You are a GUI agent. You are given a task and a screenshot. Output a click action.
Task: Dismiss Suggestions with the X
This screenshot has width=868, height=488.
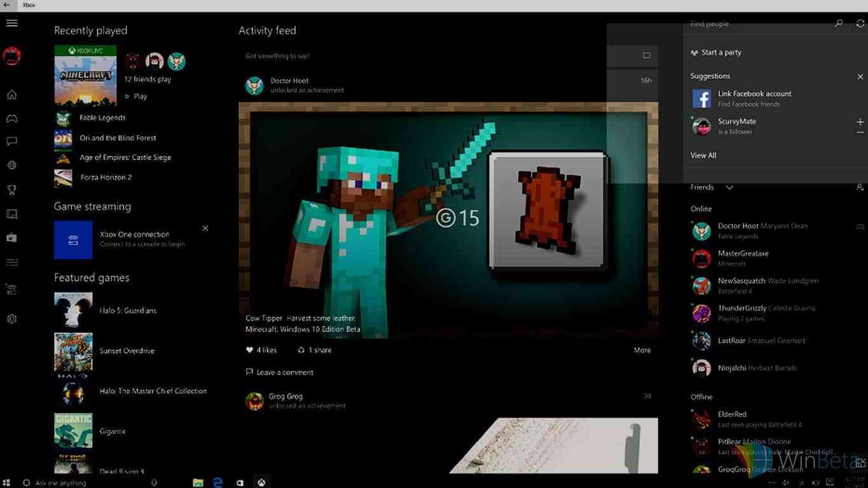coord(860,76)
